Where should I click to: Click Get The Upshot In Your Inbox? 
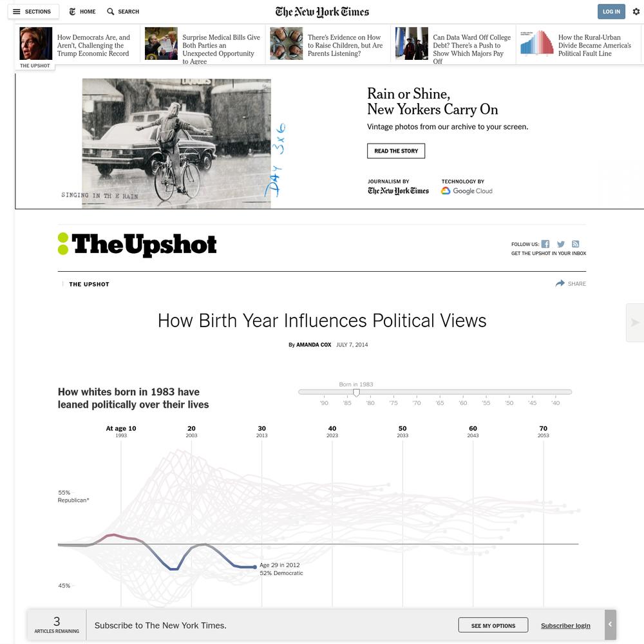coord(548,253)
